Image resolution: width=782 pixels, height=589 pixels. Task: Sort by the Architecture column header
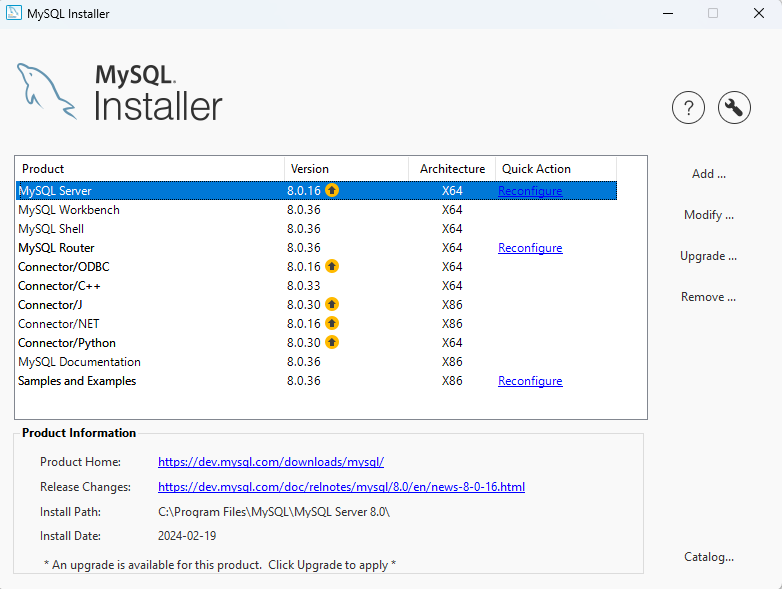pos(452,169)
